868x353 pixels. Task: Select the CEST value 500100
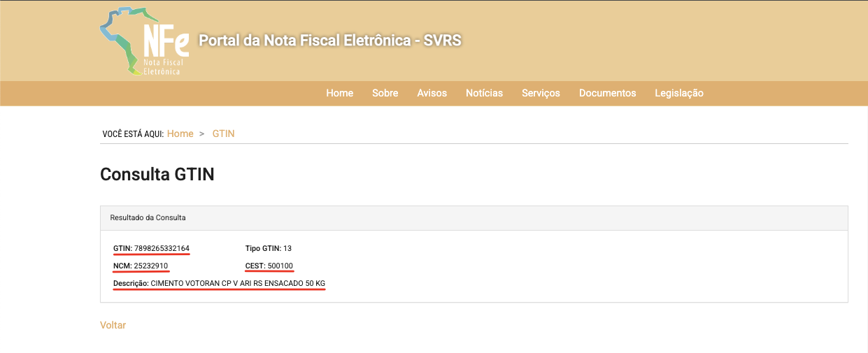(x=280, y=266)
